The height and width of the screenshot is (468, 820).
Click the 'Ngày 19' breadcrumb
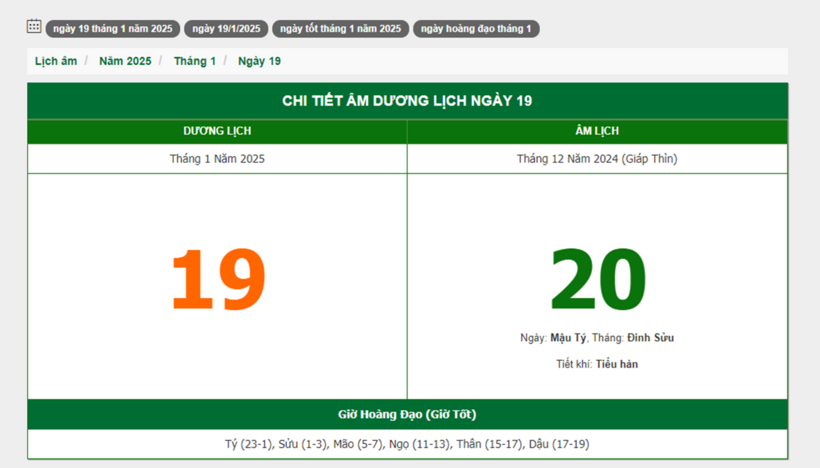click(x=259, y=61)
